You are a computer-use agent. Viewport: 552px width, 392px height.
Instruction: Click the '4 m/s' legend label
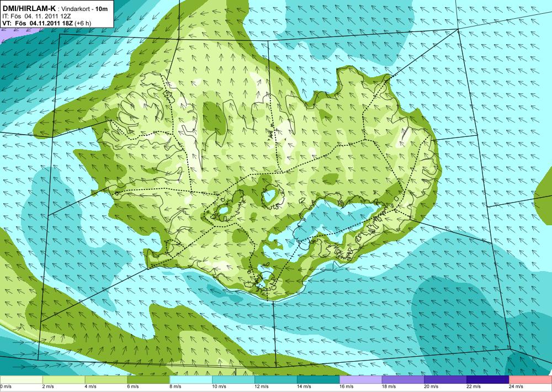91,386
